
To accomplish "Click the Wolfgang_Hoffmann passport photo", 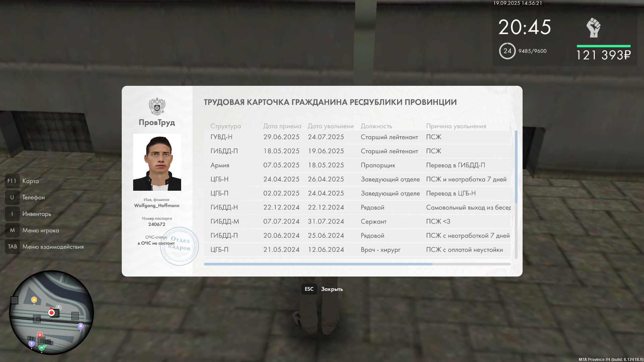I will [x=157, y=162].
